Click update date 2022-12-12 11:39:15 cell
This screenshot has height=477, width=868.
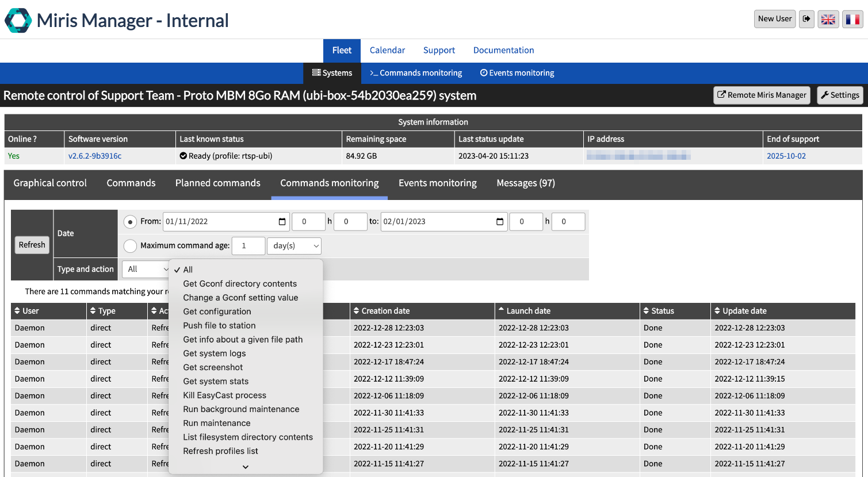pos(783,379)
